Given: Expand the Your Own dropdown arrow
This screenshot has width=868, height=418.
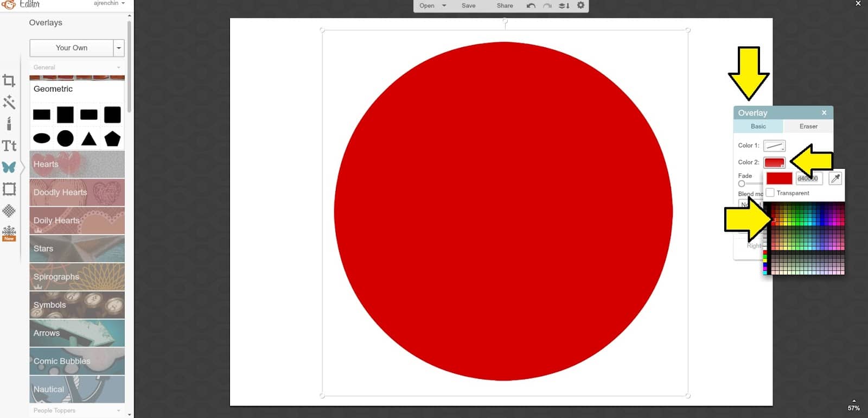Looking at the screenshot, I should [x=119, y=48].
